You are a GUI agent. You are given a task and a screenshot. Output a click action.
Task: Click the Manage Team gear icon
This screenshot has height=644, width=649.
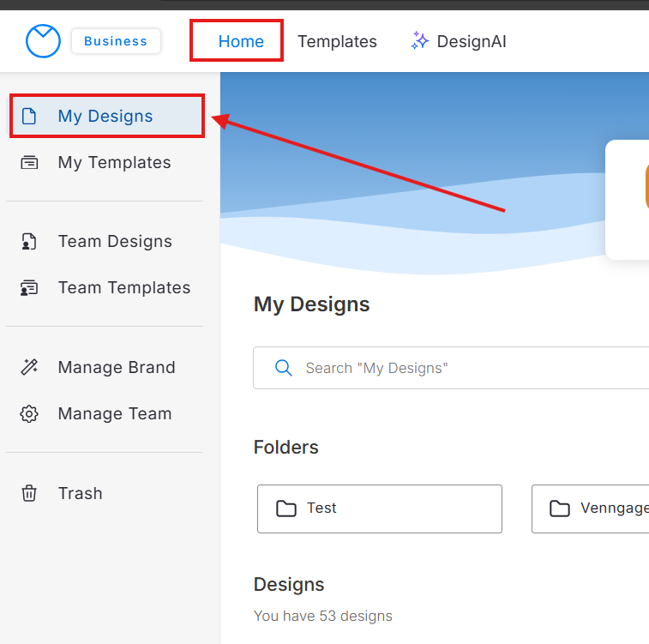point(29,414)
